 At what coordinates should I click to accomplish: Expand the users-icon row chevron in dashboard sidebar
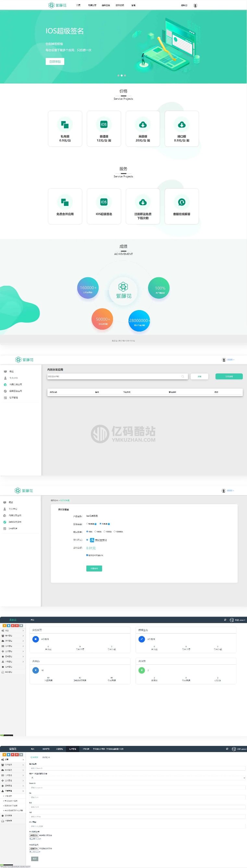pyautogui.click(x=23, y=635)
